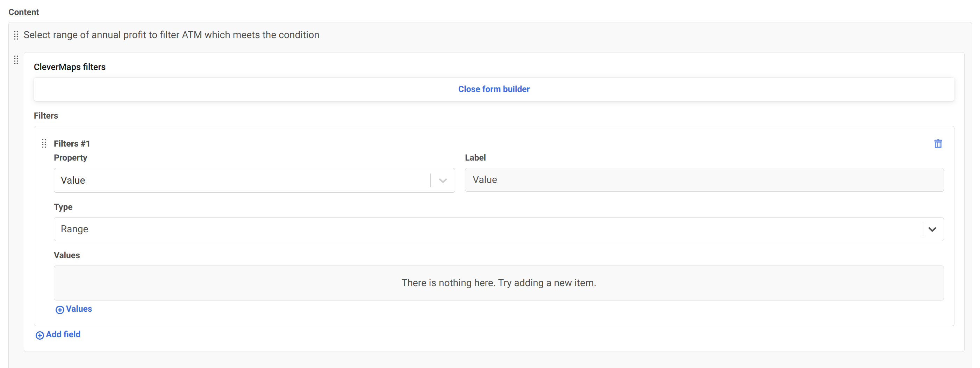Viewport: 980px width, 368px height.
Task: Click the Filters #1 heading
Action: pyautogui.click(x=72, y=143)
